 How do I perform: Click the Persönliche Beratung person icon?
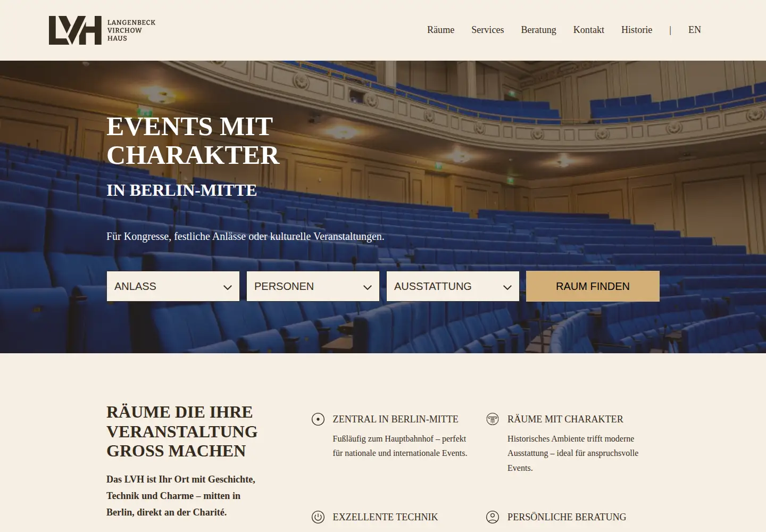493,517
